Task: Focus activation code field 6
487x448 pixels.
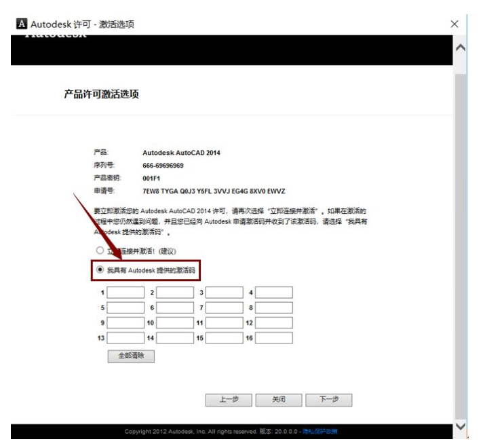Action: click(175, 307)
